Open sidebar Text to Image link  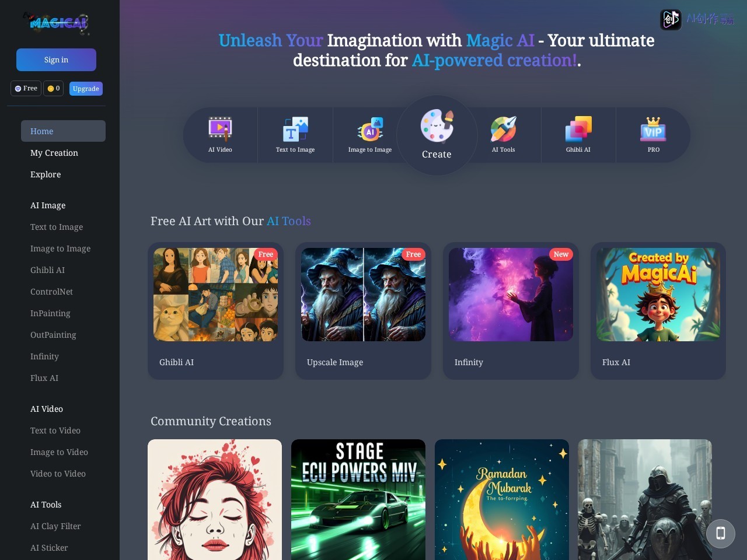click(x=57, y=227)
